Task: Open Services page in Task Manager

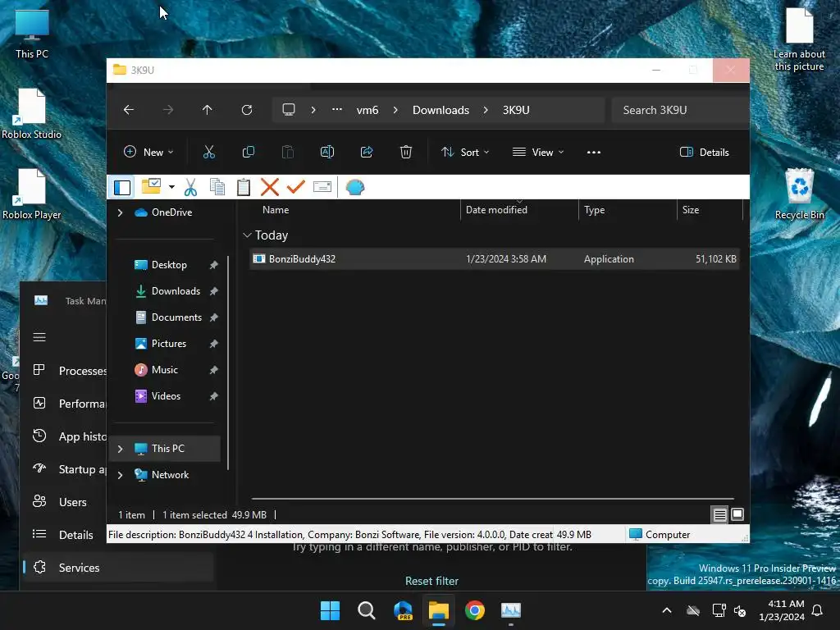Action: [119, 568]
